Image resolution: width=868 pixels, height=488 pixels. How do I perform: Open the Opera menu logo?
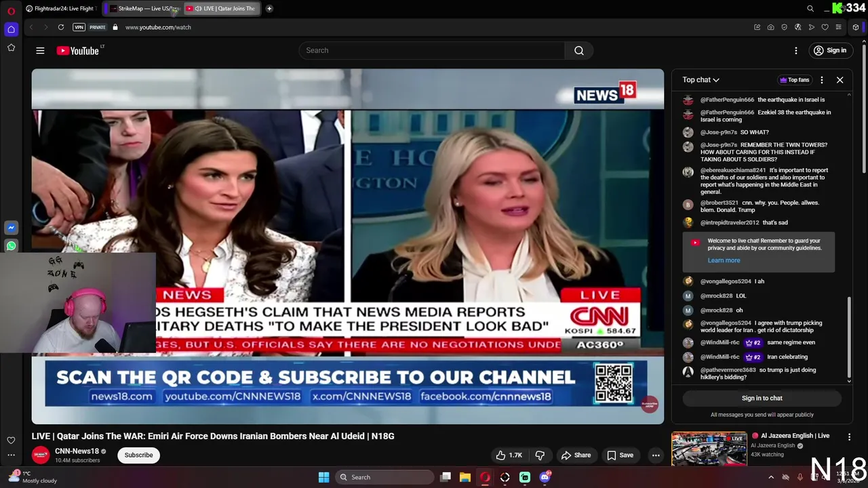pyautogui.click(x=11, y=11)
